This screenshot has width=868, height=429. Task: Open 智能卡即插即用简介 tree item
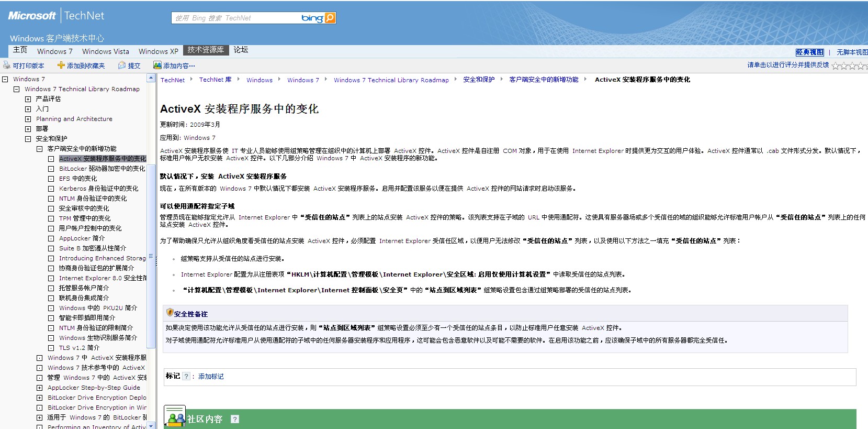[87, 318]
